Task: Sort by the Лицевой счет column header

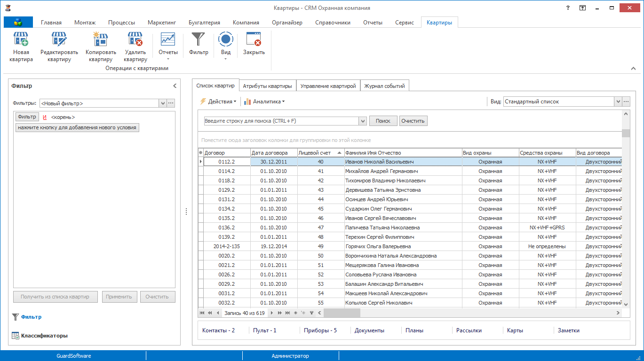Action: point(320,153)
